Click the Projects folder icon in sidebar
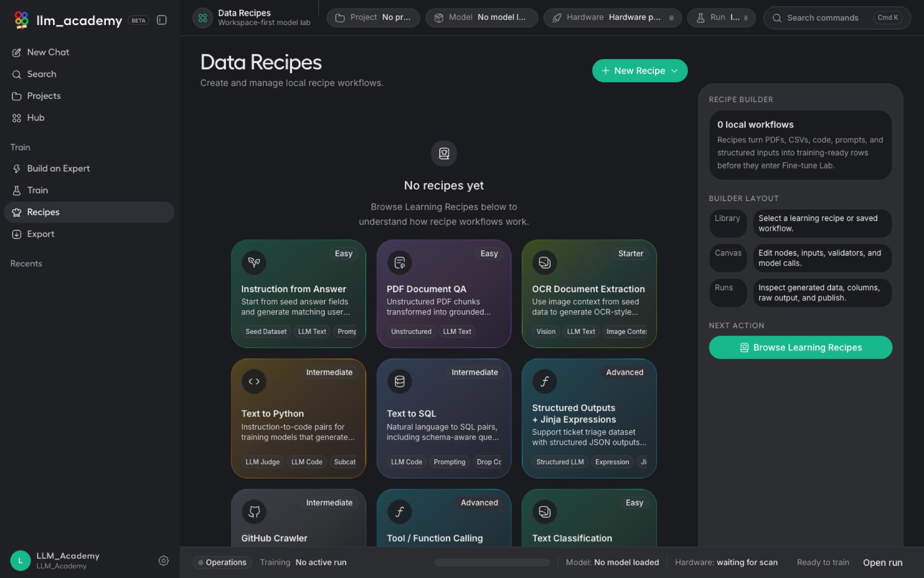The width and height of the screenshot is (924, 578). pyautogui.click(x=17, y=96)
